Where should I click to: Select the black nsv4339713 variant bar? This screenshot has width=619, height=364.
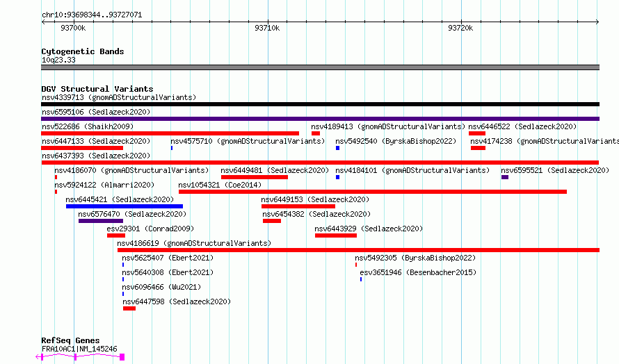tap(320, 104)
